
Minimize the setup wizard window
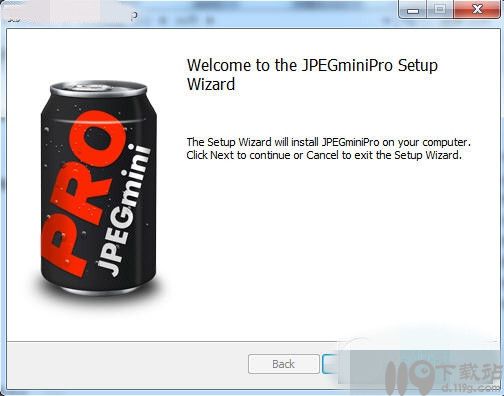pyautogui.click(x=413, y=10)
